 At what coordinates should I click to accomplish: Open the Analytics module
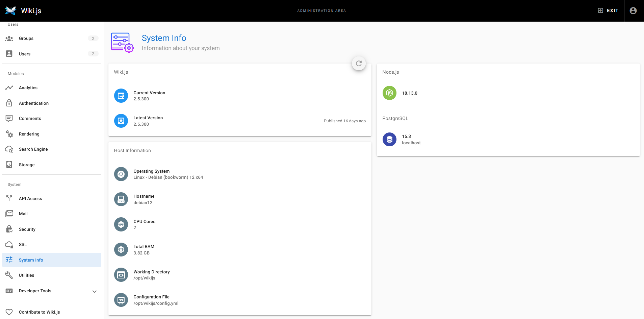click(52, 88)
